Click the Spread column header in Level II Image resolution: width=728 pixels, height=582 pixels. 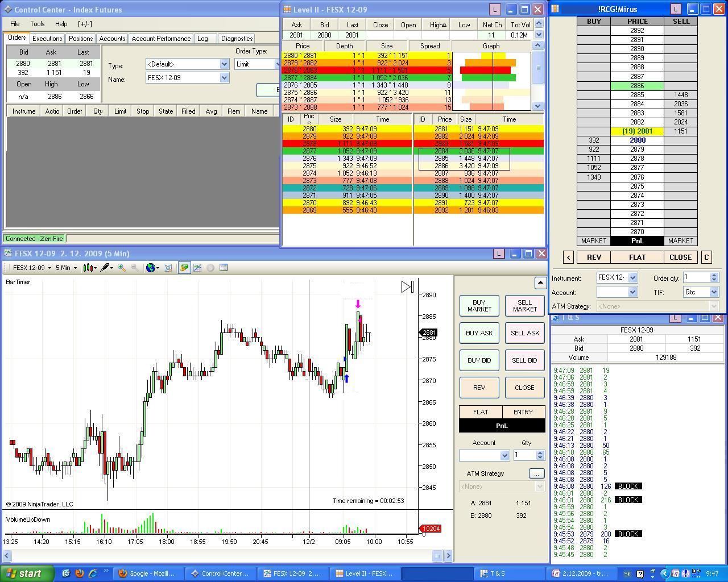coord(430,46)
